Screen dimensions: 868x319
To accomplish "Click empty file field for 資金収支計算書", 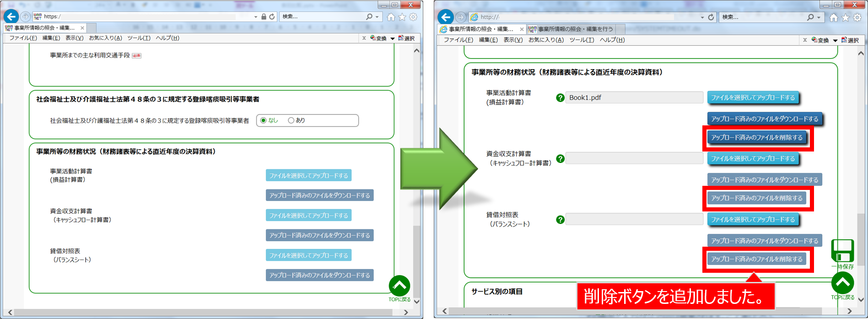I will pyautogui.click(x=634, y=158).
